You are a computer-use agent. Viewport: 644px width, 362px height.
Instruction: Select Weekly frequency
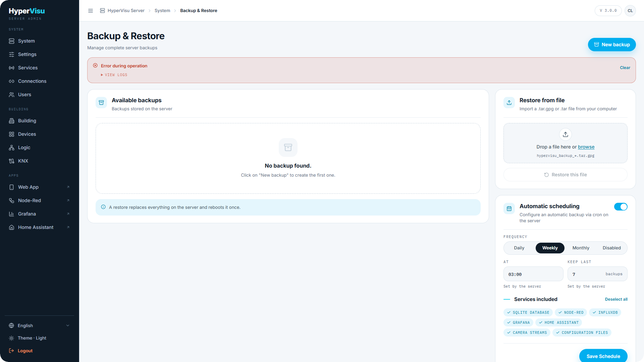coord(550,248)
